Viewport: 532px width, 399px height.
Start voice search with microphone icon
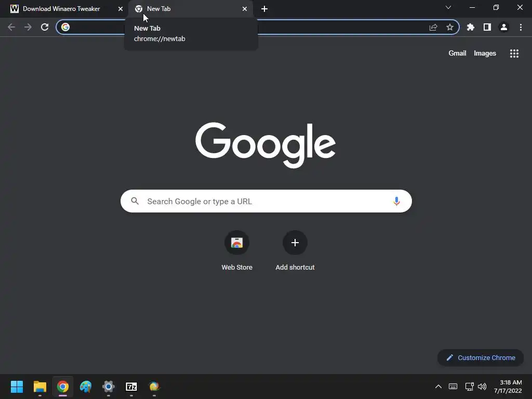(x=396, y=201)
